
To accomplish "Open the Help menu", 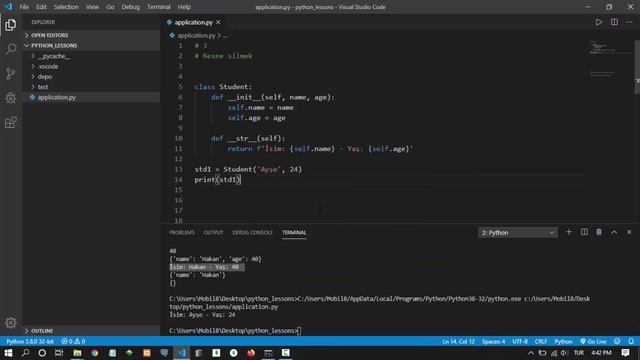I will [184, 7].
